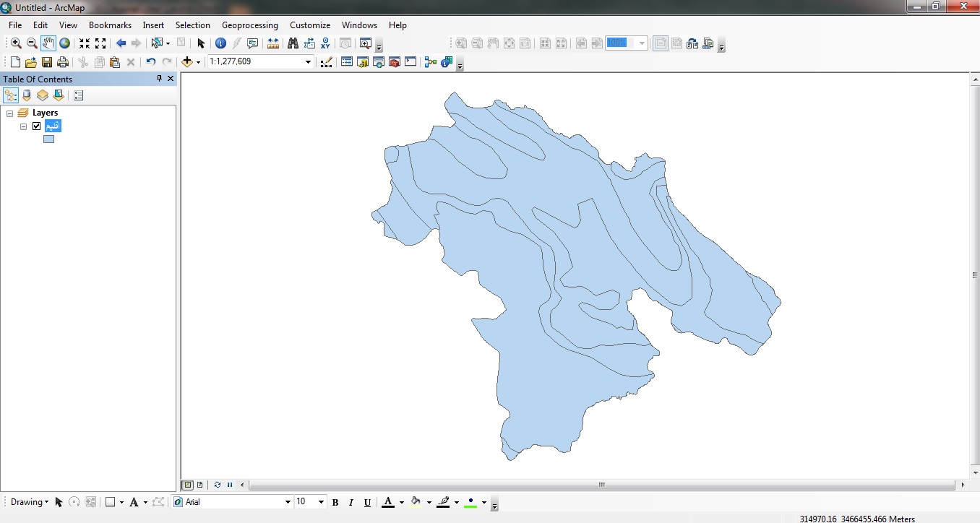Toggle italic text formatting
This screenshot has width=980, height=523.
pyautogui.click(x=351, y=502)
